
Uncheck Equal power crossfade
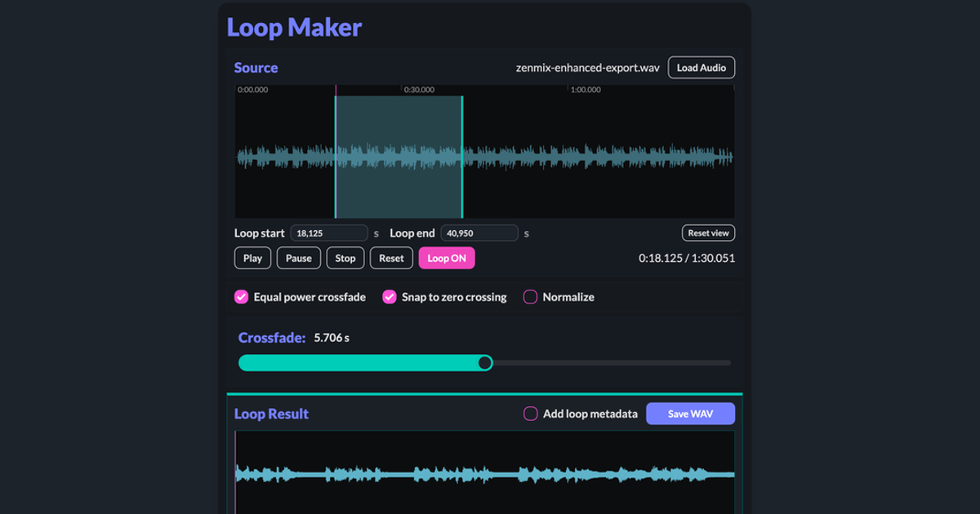pyautogui.click(x=241, y=297)
